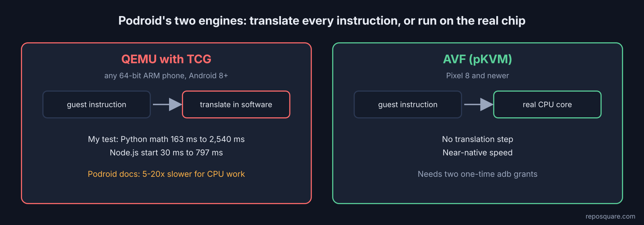Screen dimensions: 644x225
Task: Click the guest instruction box in AVF panel
Action: (x=408, y=104)
